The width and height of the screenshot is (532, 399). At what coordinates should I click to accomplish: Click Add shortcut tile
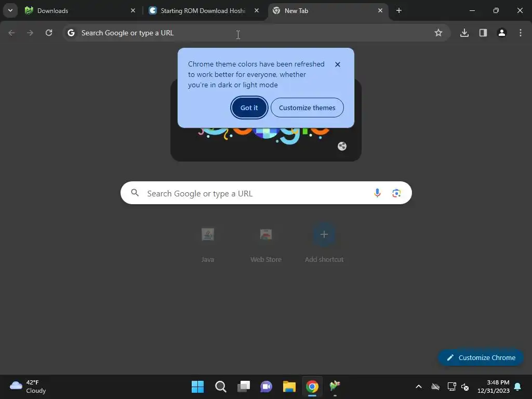click(324, 244)
